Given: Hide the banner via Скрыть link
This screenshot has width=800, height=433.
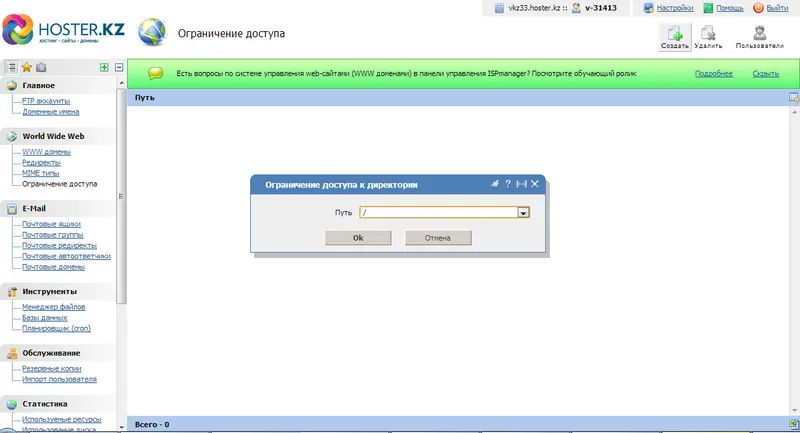Looking at the screenshot, I should pos(765,73).
